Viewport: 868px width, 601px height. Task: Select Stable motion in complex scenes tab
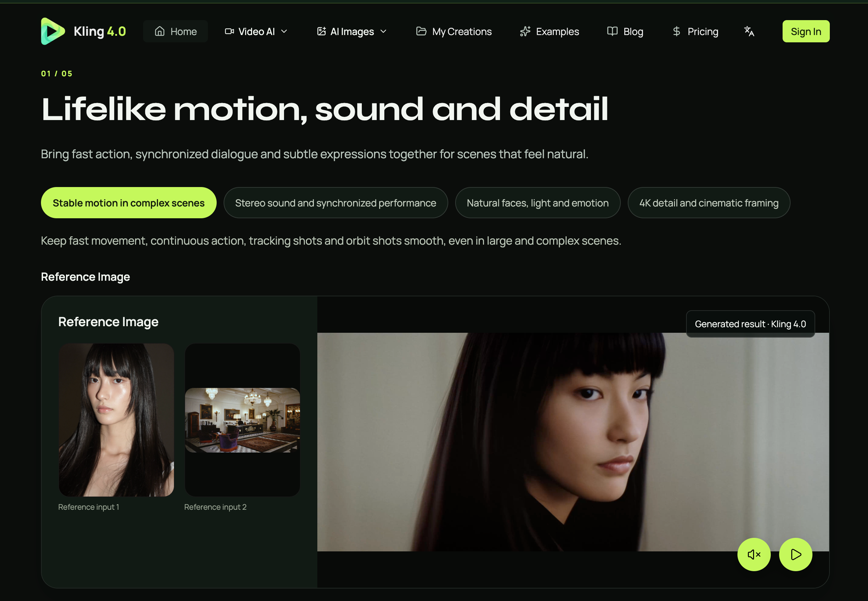click(x=128, y=203)
